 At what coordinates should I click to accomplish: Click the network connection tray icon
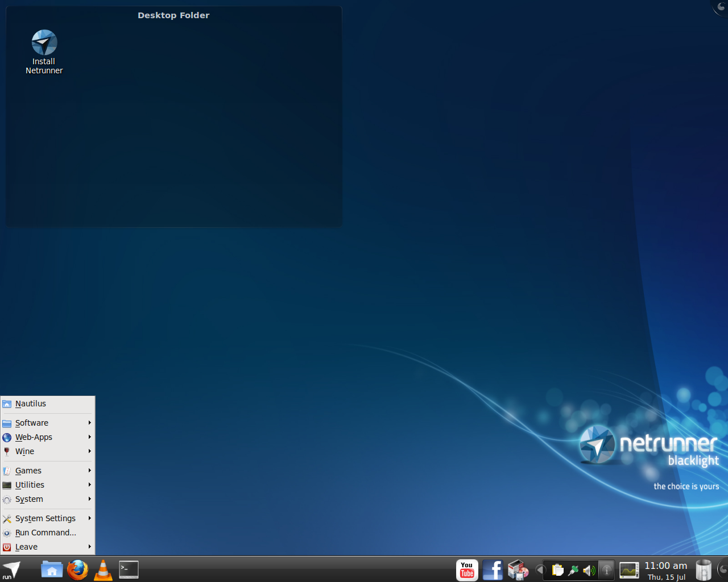pyautogui.click(x=573, y=570)
